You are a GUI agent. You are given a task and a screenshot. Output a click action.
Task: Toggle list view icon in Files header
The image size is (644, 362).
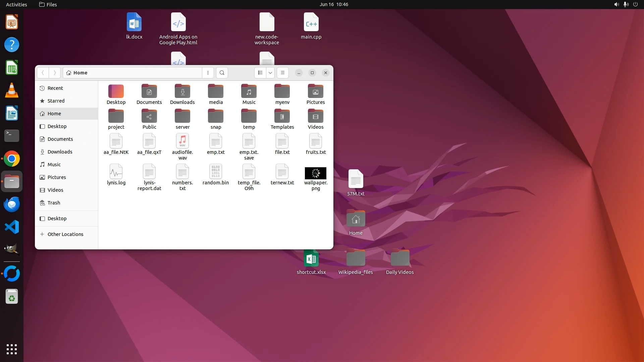[x=260, y=73]
